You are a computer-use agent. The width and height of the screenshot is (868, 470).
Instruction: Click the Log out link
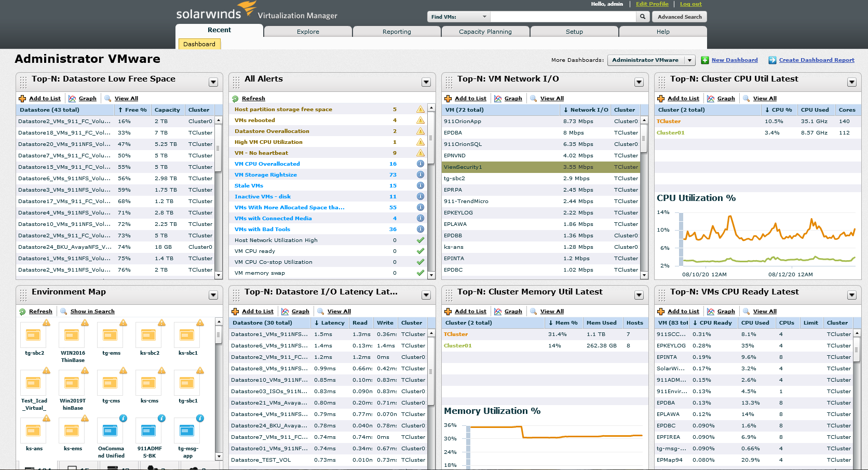691,4
